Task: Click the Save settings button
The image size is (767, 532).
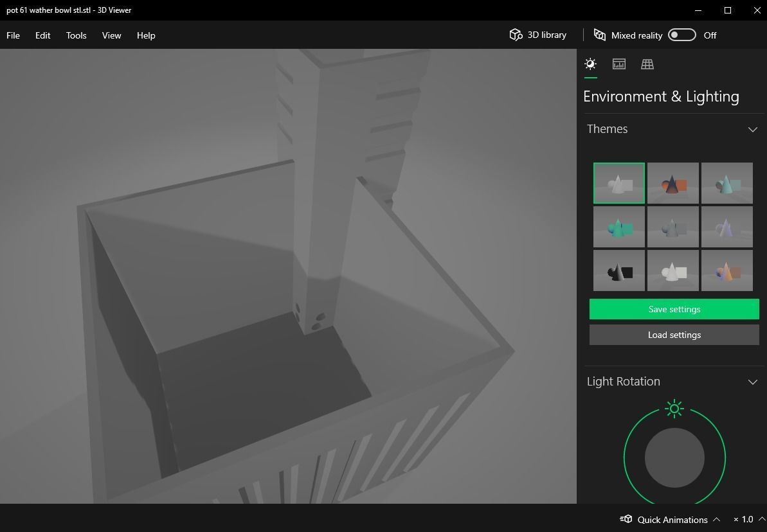Action: point(674,309)
